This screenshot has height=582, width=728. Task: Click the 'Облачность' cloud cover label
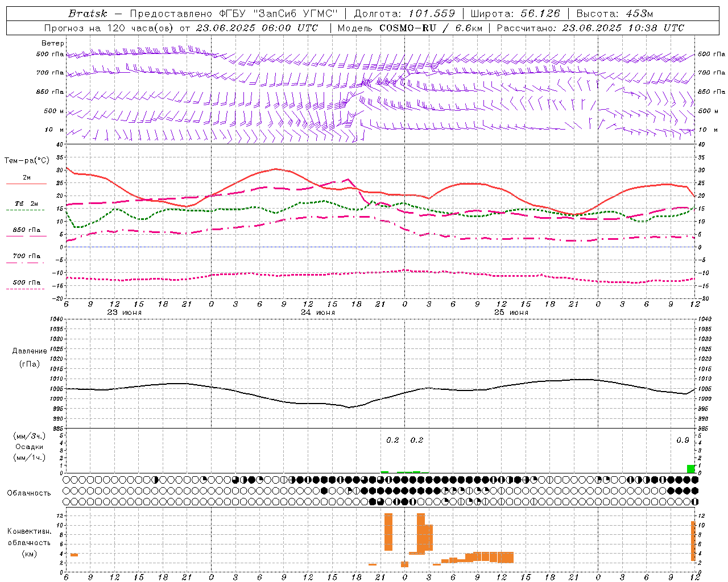coord(28,493)
